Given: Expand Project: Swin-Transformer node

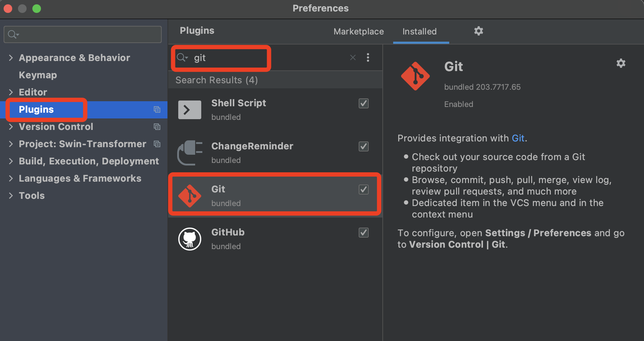Looking at the screenshot, I should pos(11,144).
